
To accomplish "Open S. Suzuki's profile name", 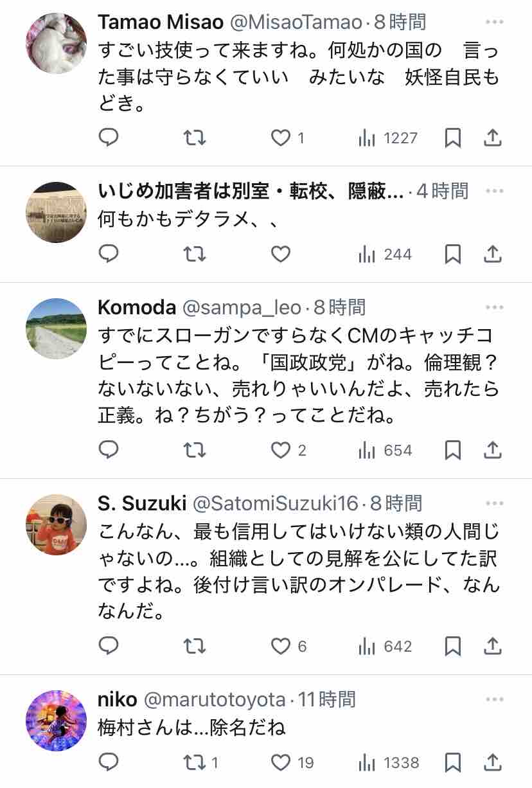I will tap(142, 503).
